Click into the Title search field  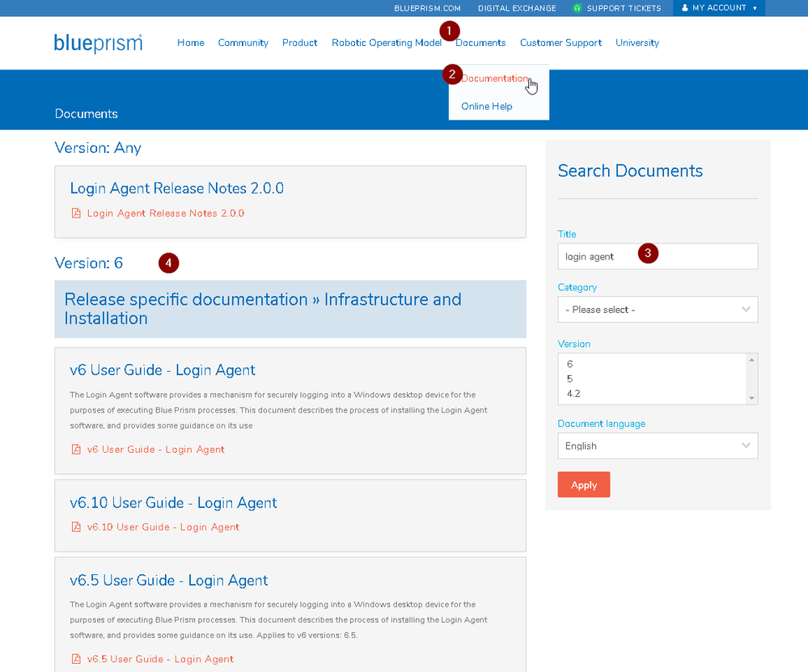pyautogui.click(x=658, y=256)
